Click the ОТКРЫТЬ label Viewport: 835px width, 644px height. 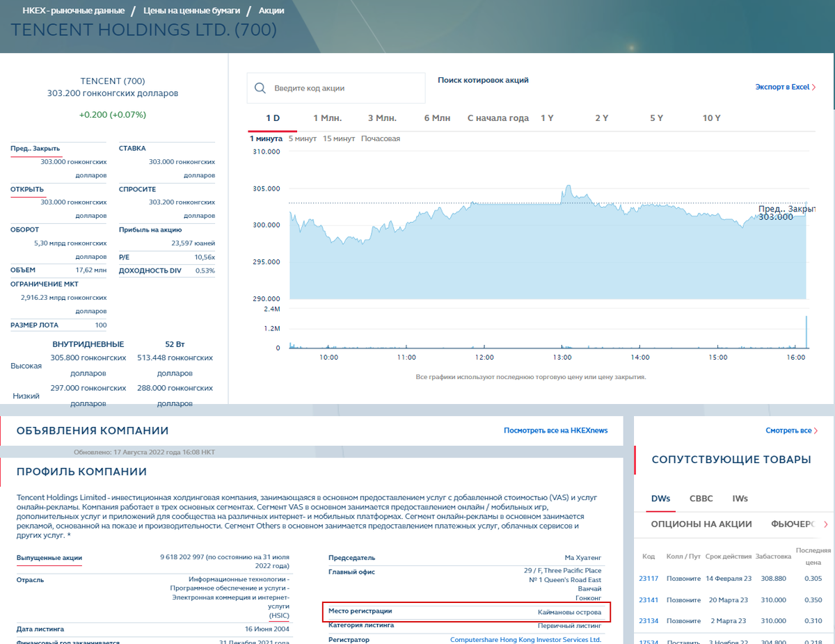click(27, 189)
